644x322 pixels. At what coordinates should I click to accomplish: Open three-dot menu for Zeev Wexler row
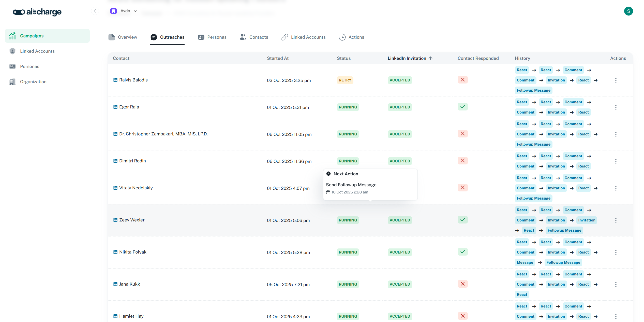pos(616,220)
